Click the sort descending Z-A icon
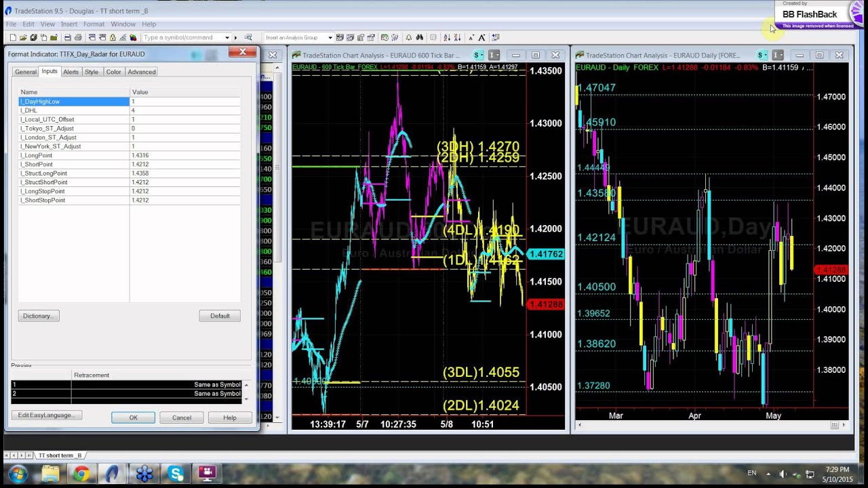Screen dimensions: 868x488 coord(457,37)
